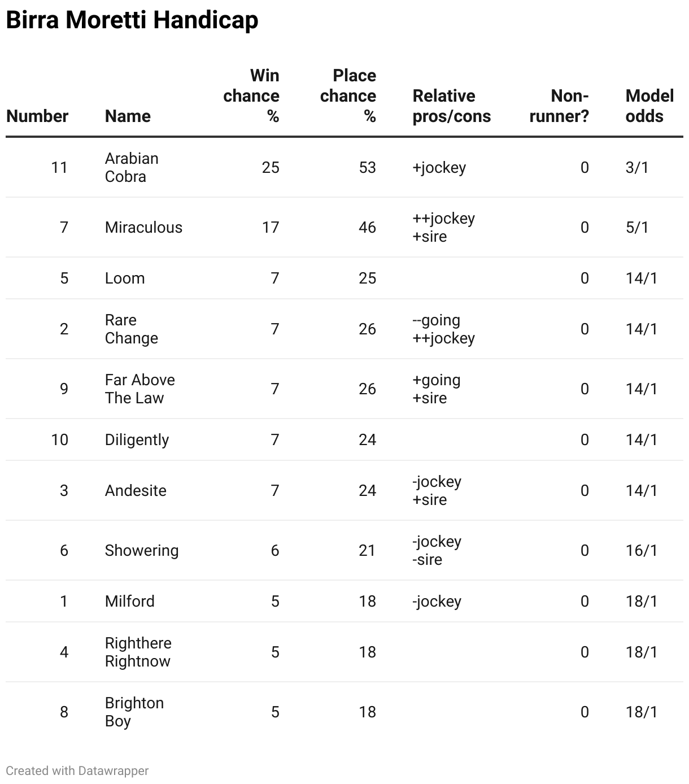Click the Birra Moretti Handicap title
This screenshot has width=689, height=784.
(x=132, y=20)
